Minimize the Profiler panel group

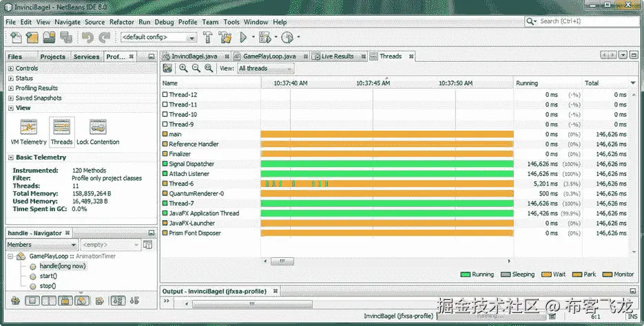(x=152, y=56)
